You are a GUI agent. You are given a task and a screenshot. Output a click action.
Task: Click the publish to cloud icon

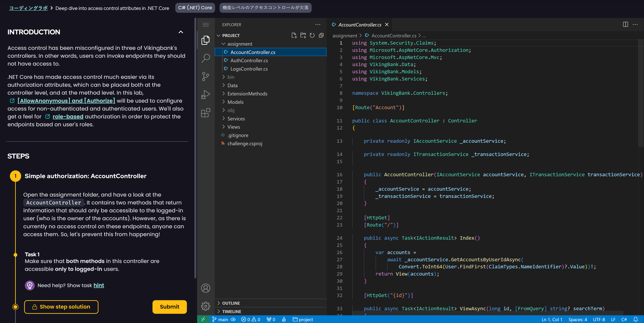[233, 319]
